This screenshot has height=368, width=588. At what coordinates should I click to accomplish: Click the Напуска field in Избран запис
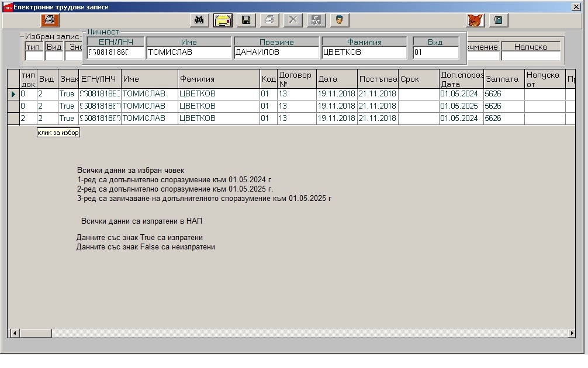[531, 56]
